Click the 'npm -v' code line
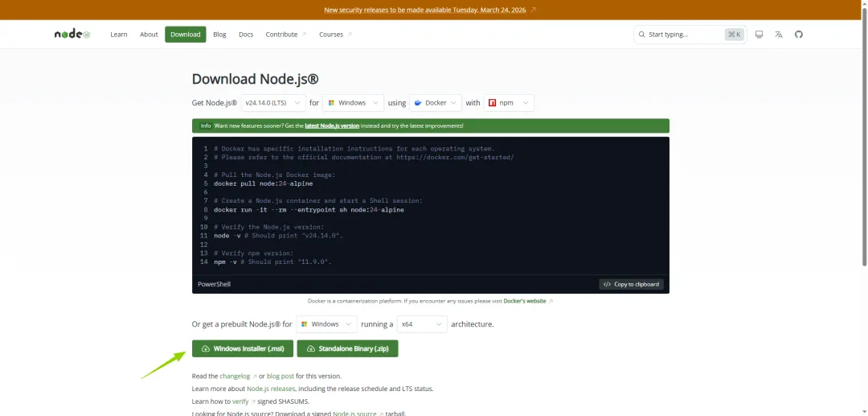 (x=272, y=262)
